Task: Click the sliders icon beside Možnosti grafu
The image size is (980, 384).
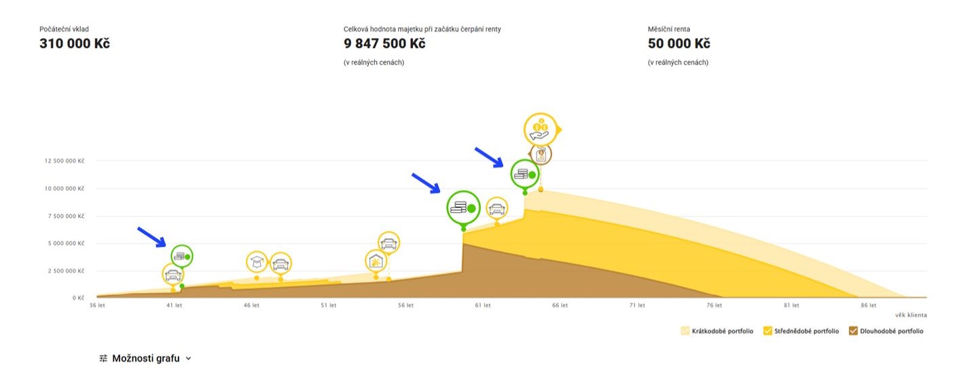Action: 103,358
